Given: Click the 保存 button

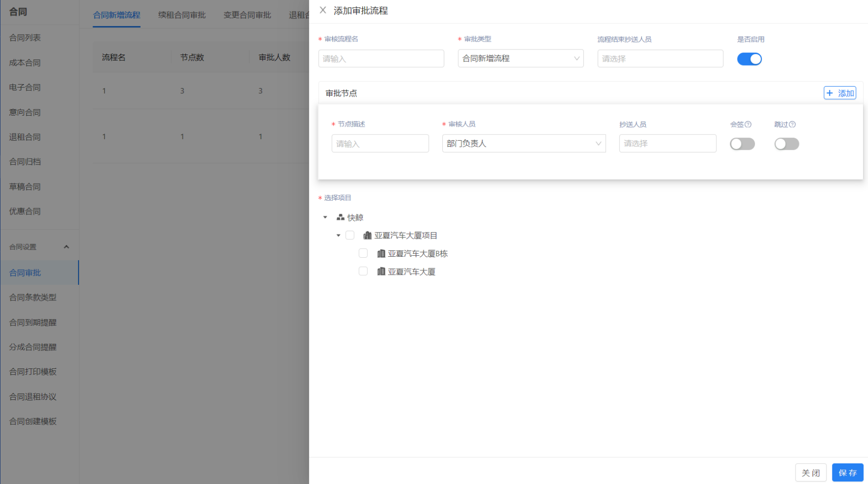Looking at the screenshot, I should coord(847,472).
